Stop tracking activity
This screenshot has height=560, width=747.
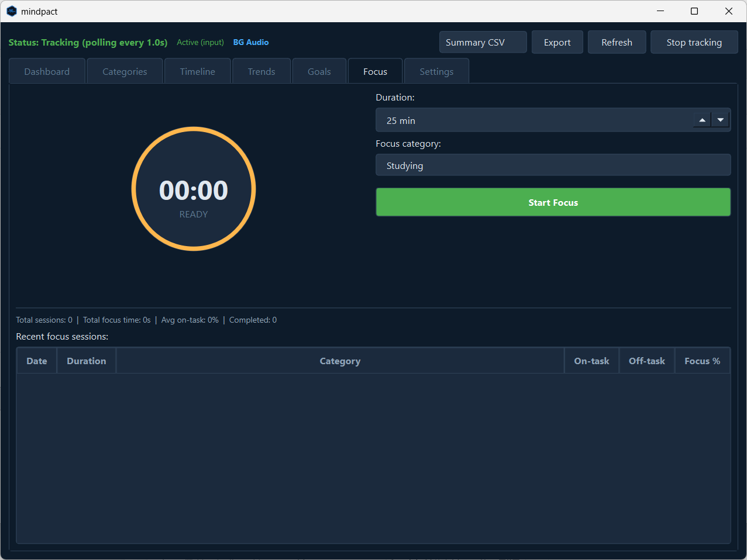click(694, 42)
